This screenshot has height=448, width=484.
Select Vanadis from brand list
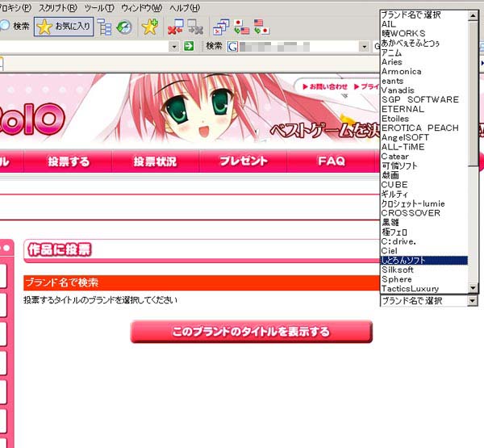(424, 90)
